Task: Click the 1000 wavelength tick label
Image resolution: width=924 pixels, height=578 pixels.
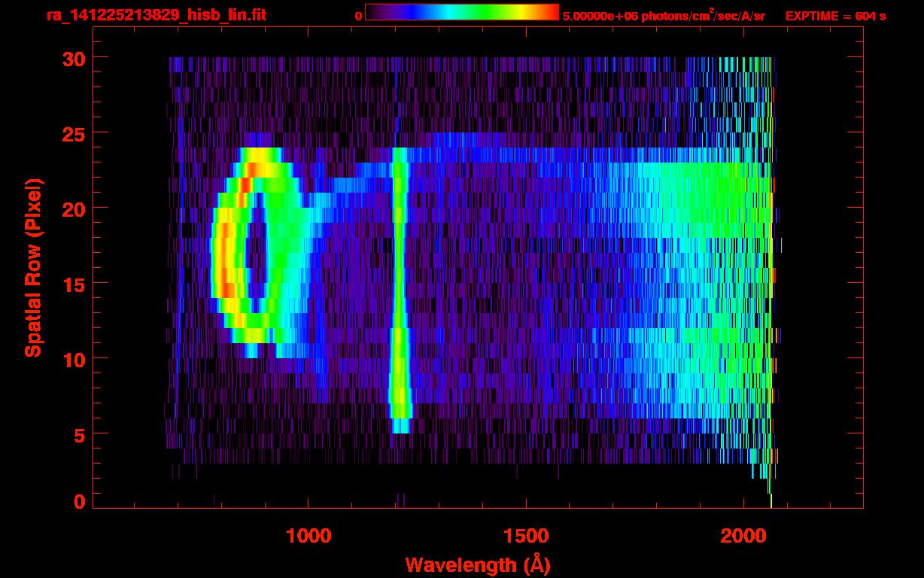Action: coord(309,536)
